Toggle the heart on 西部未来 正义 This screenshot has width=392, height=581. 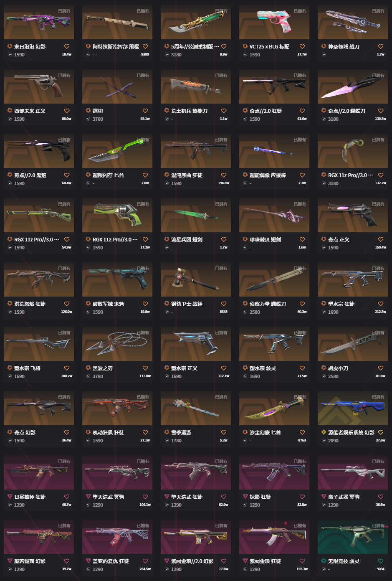click(x=67, y=111)
